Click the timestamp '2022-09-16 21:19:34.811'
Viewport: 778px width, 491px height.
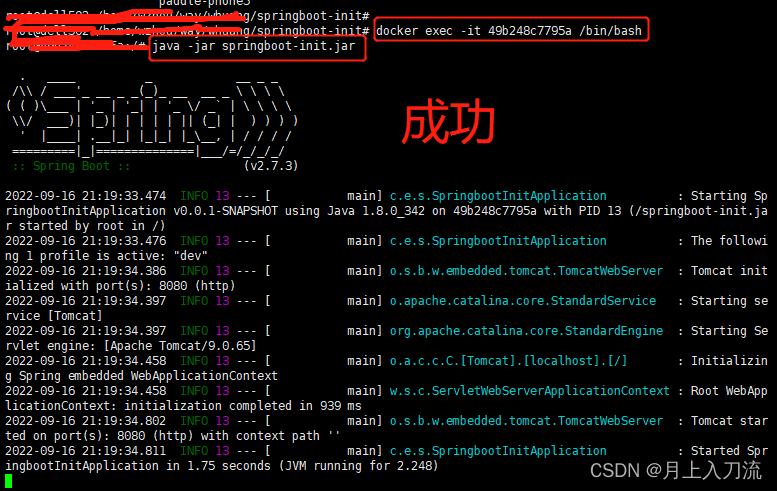tap(85, 451)
